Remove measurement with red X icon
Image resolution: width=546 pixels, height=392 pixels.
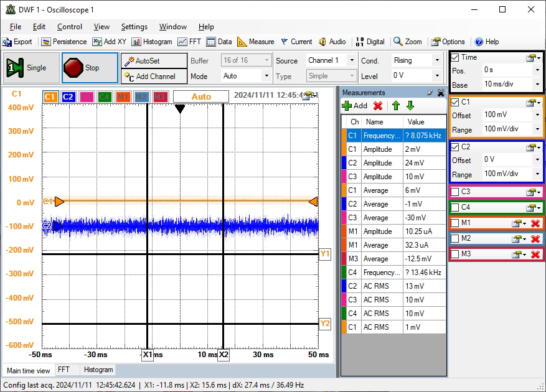(378, 106)
